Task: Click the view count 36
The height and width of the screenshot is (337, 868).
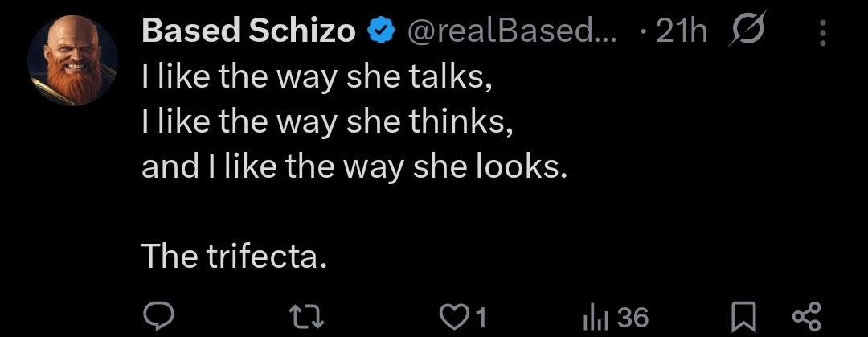Action: (633, 317)
